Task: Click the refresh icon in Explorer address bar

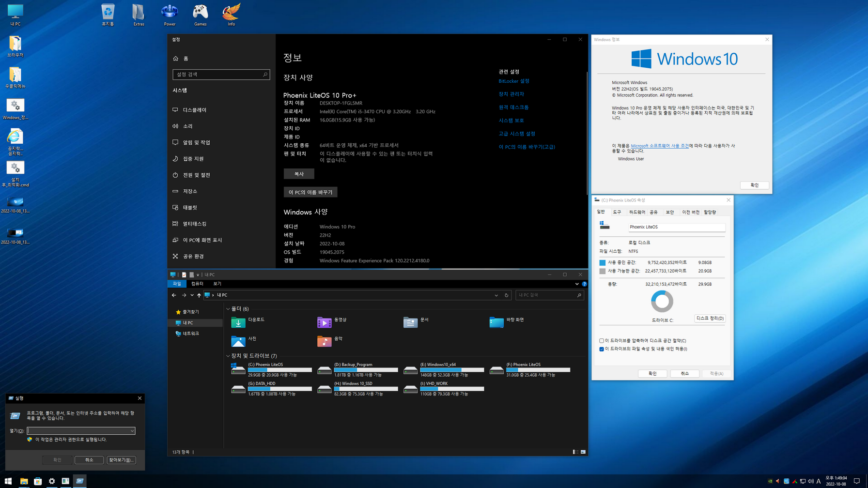Action: point(506,295)
